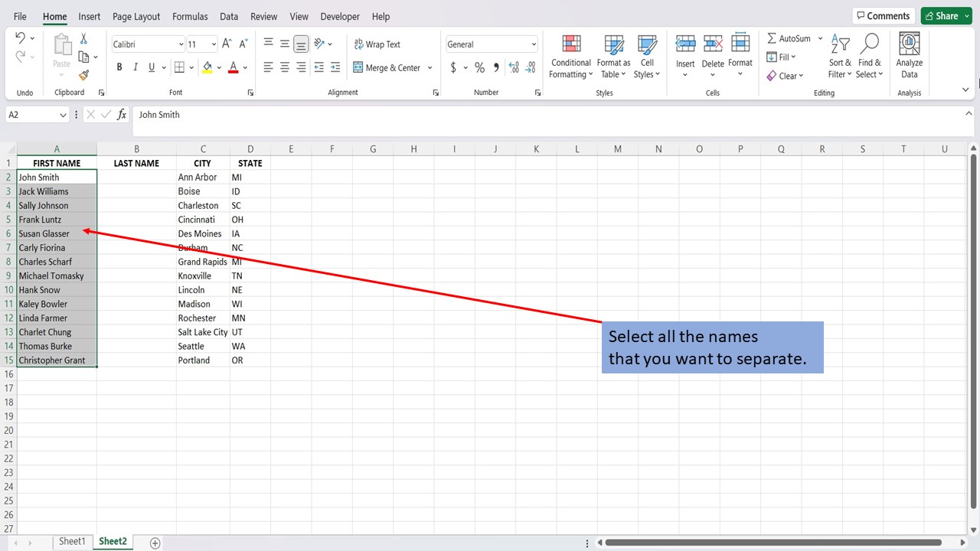Image resolution: width=980 pixels, height=551 pixels.
Task: Open the File menu
Action: 20,16
